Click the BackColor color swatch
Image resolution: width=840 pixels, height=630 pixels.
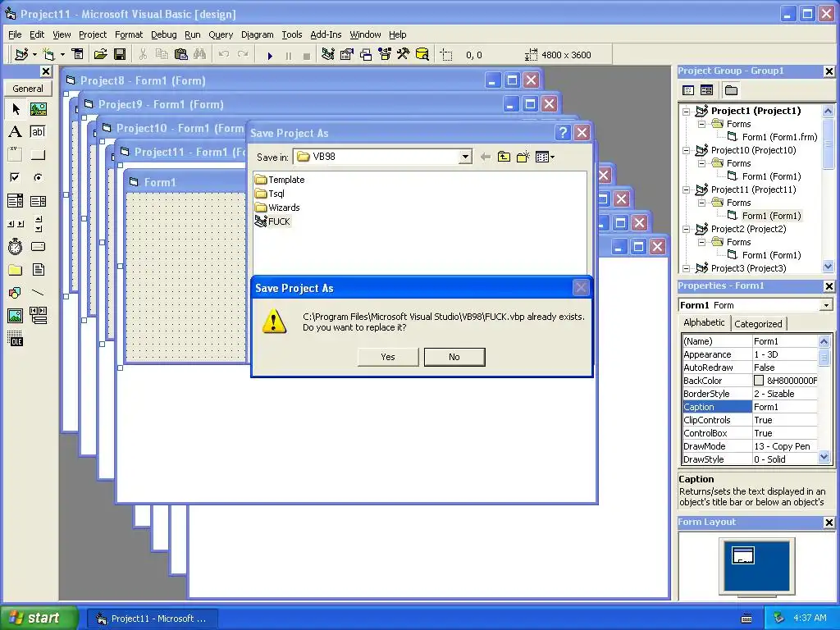pos(759,381)
